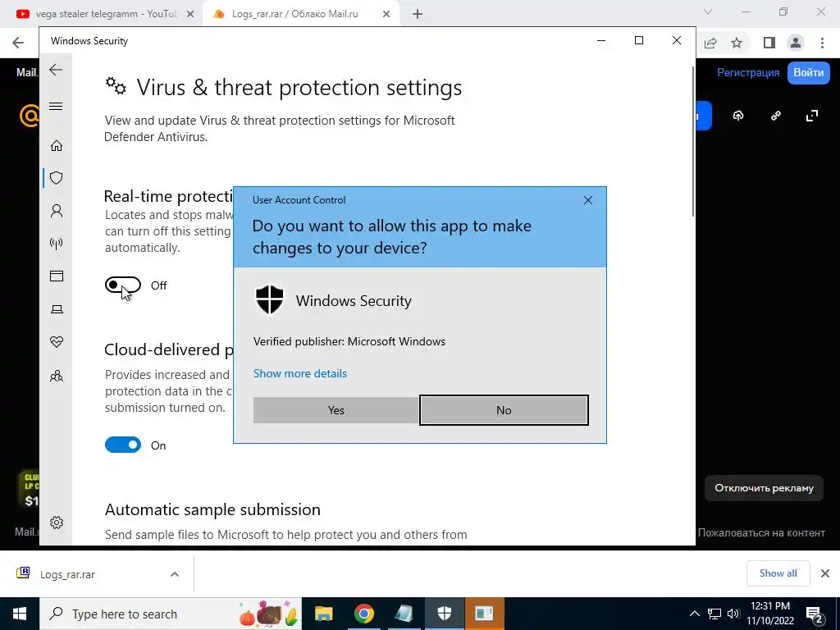Minimize the Windows Security window

[601, 40]
